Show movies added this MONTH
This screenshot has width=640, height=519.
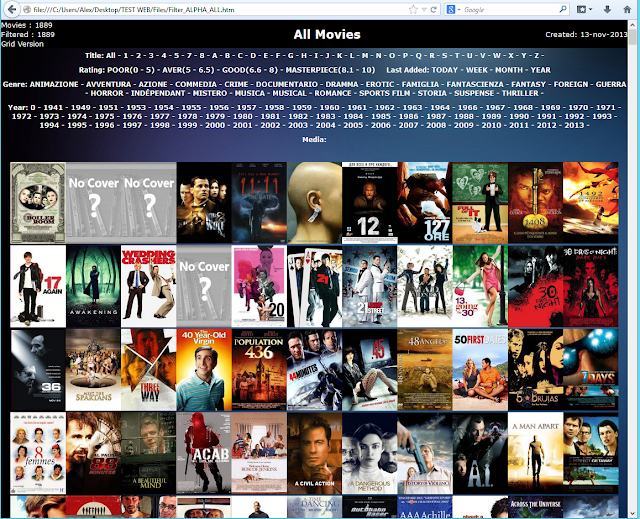pos(509,70)
